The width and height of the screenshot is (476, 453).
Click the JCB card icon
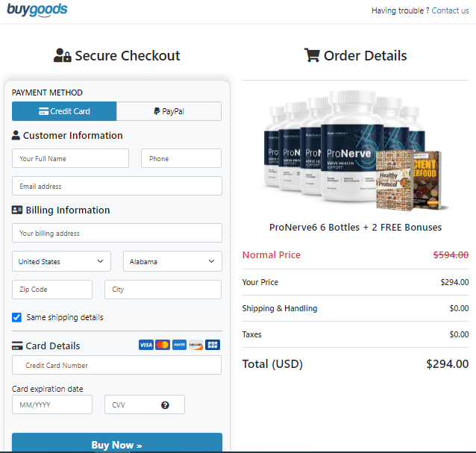click(x=213, y=345)
